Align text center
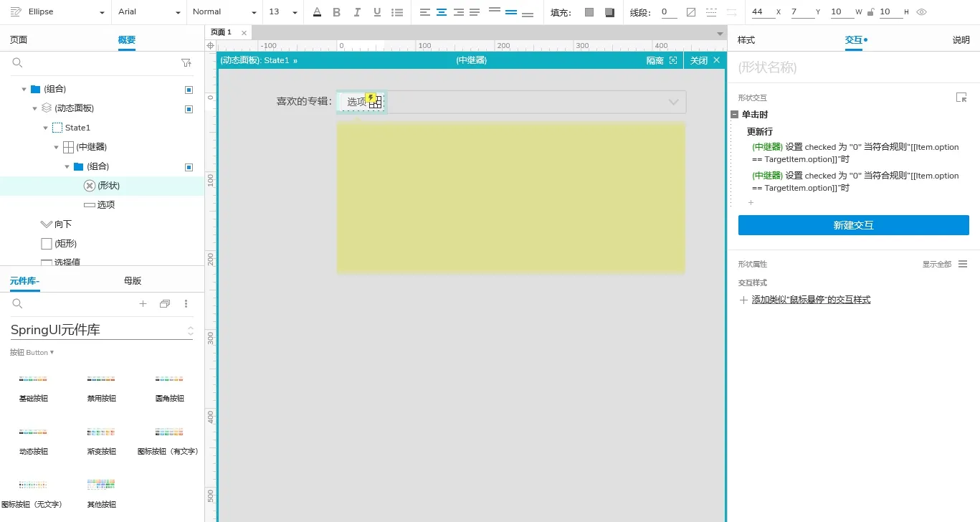The image size is (980, 522). point(442,12)
